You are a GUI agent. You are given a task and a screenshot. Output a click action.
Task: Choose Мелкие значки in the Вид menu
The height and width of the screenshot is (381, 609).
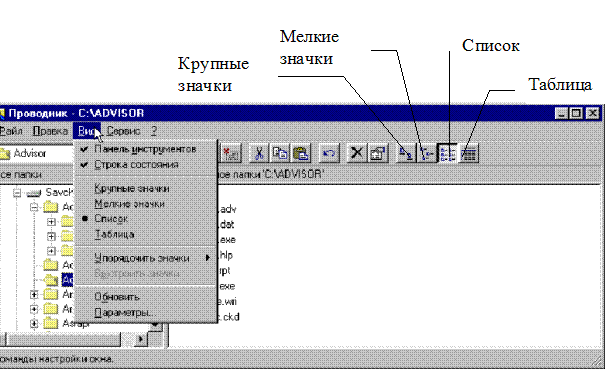[145, 204]
